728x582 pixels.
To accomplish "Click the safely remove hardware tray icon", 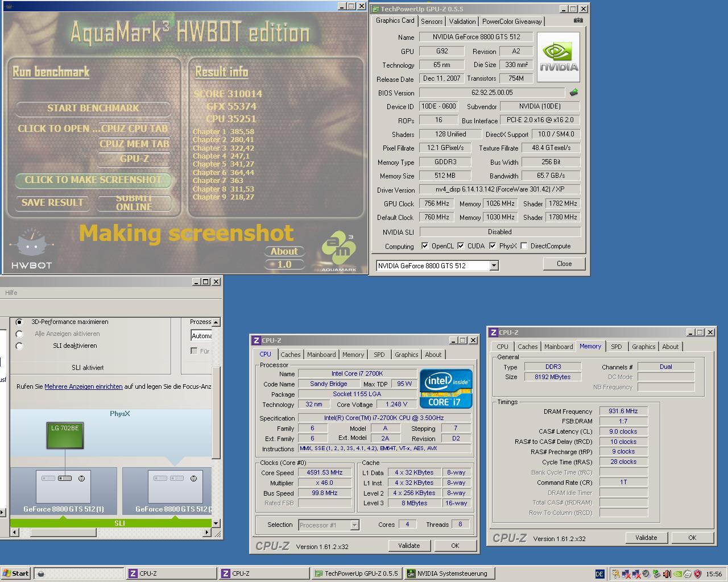I will pos(656,574).
